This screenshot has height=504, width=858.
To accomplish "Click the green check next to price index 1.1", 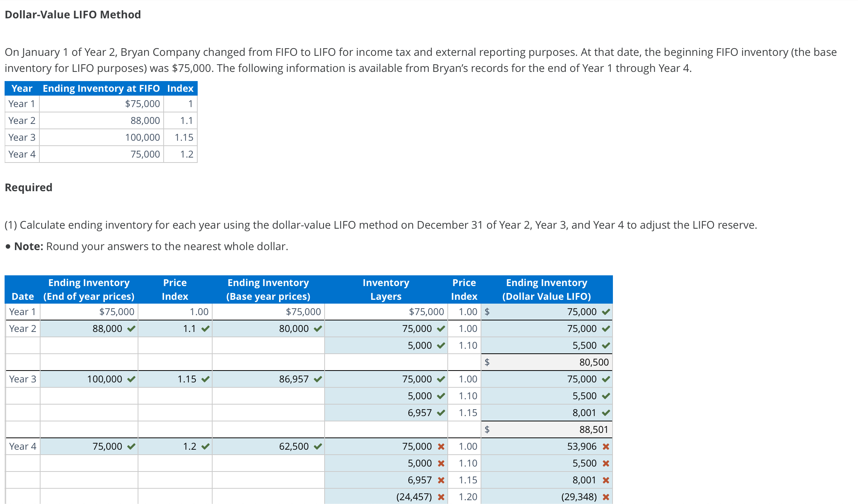I will point(205,328).
